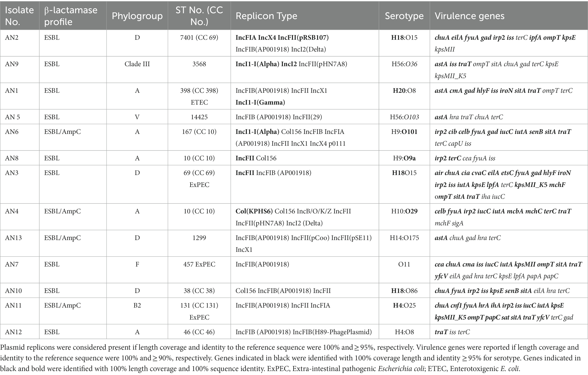
Task: Click phylogroup 'V' in AN 5 row
Action: click(x=137, y=117)
